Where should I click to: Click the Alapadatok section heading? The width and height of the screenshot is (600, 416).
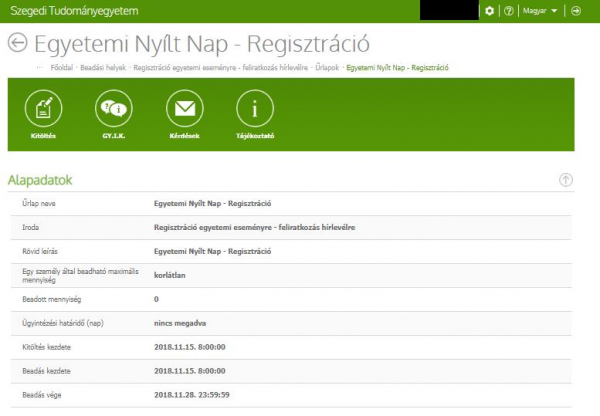pyautogui.click(x=40, y=180)
